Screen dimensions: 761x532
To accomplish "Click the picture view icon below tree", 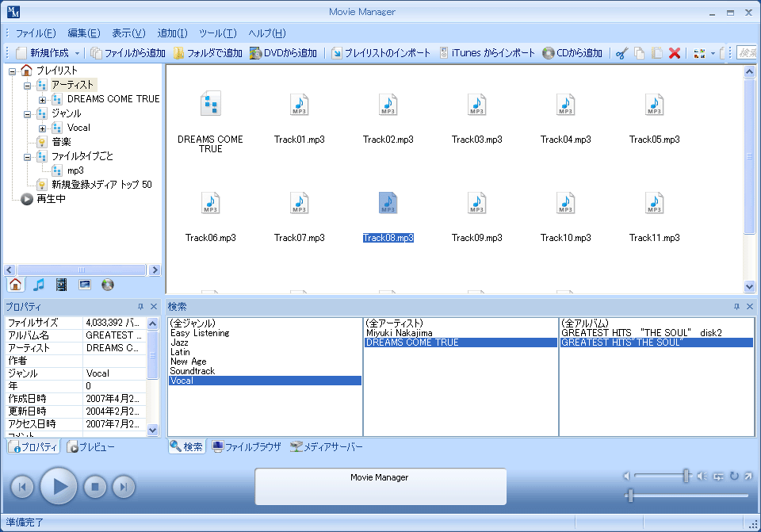I will [x=85, y=285].
